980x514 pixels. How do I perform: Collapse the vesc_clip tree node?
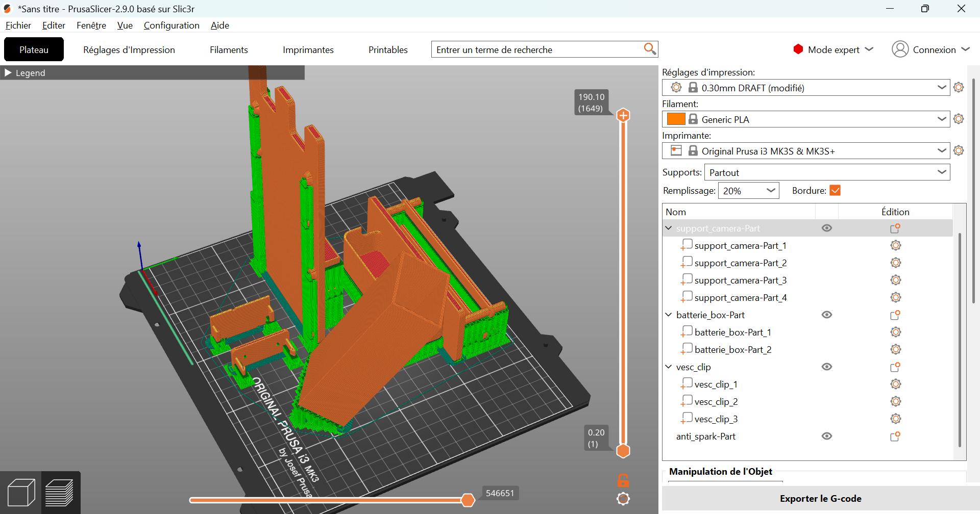tap(669, 367)
